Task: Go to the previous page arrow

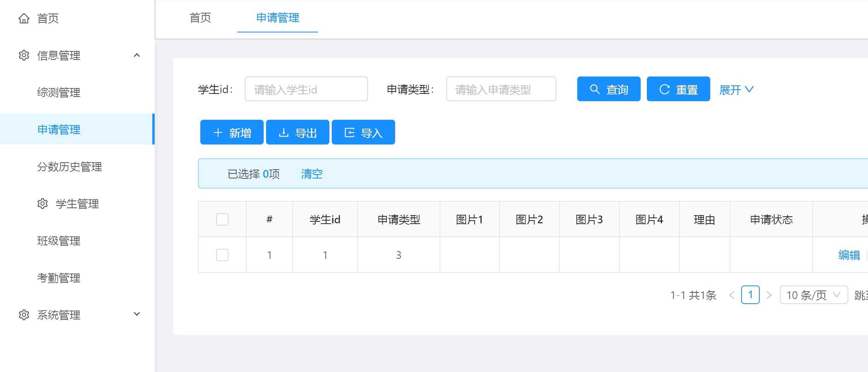Action: point(732,295)
